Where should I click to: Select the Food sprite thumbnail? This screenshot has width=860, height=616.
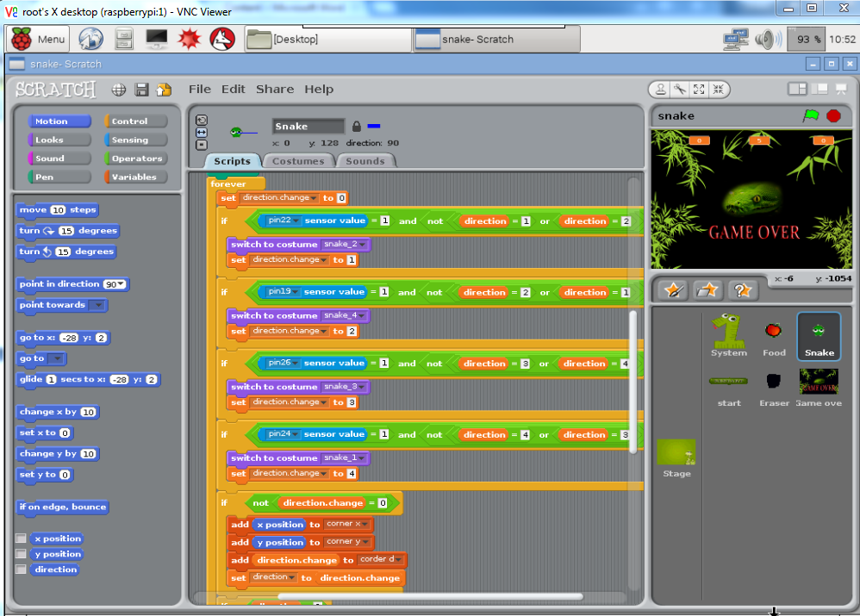click(773, 336)
